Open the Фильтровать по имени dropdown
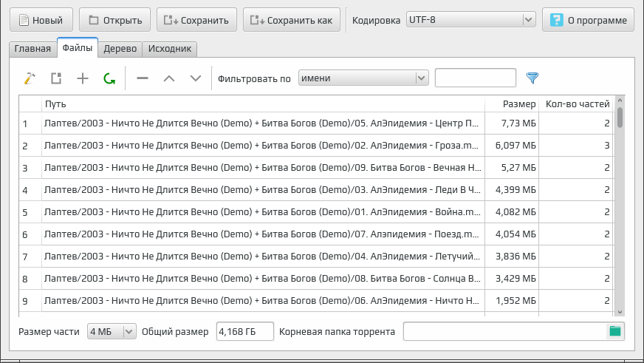The width and height of the screenshot is (644, 363). point(363,78)
